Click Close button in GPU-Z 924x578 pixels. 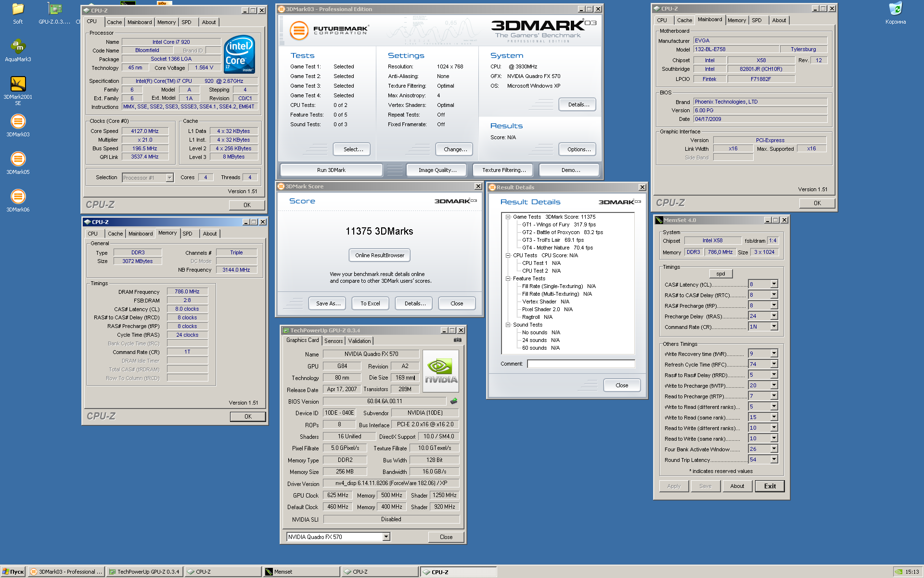click(x=446, y=537)
